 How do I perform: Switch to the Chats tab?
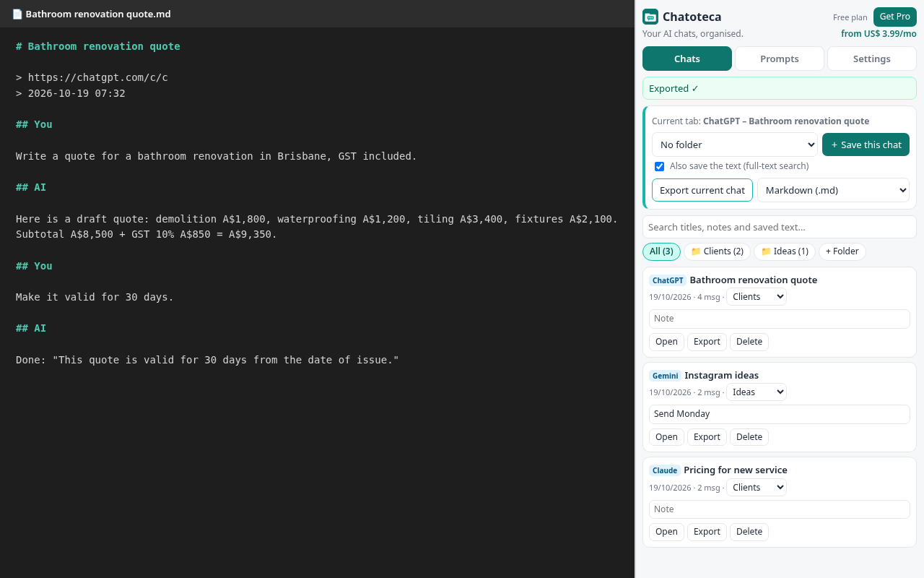687,59
